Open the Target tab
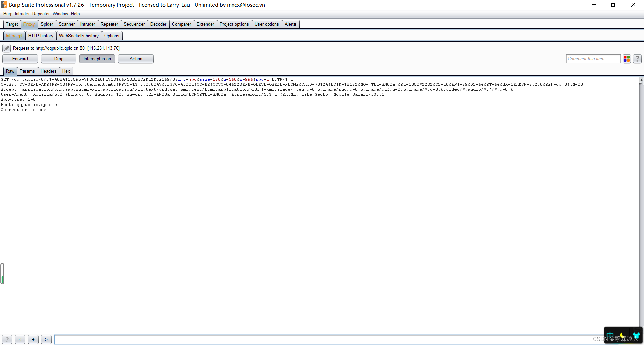Image resolution: width=644 pixels, height=345 pixels. tap(12, 24)
